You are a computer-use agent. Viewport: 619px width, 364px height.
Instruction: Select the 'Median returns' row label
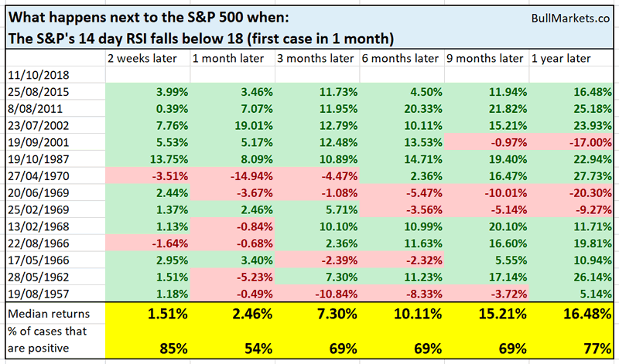46,314
